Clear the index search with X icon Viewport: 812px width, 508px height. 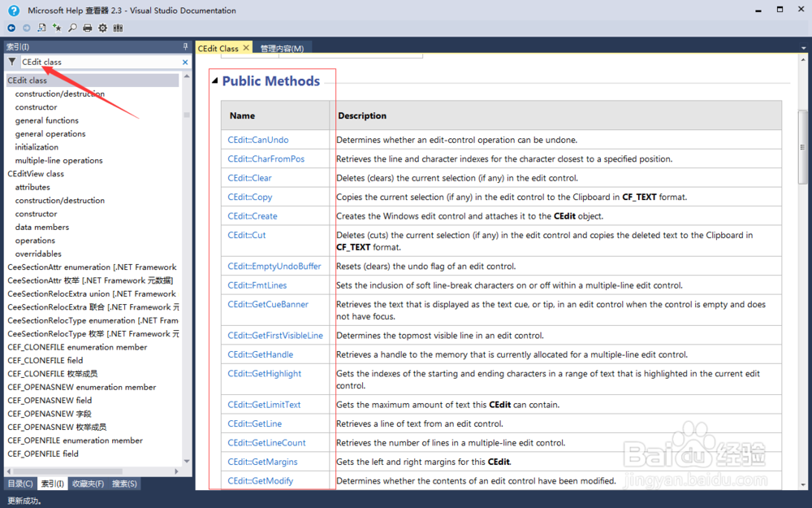pyautogui.click(x=185, y=63)
